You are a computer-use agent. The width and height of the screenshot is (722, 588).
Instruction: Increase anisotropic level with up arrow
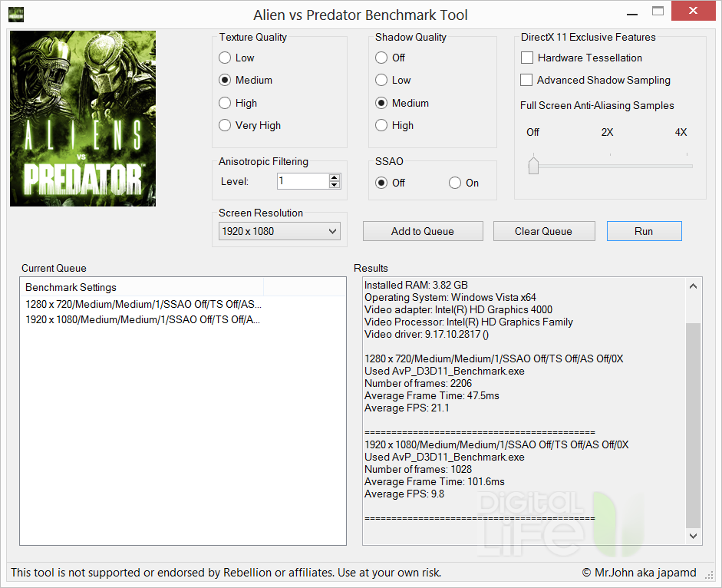335,177
